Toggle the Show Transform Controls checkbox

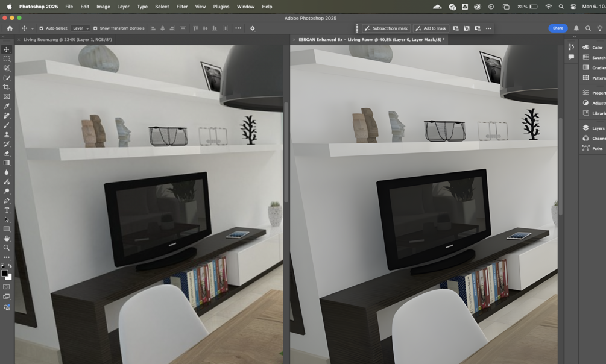tap(95, 28)
